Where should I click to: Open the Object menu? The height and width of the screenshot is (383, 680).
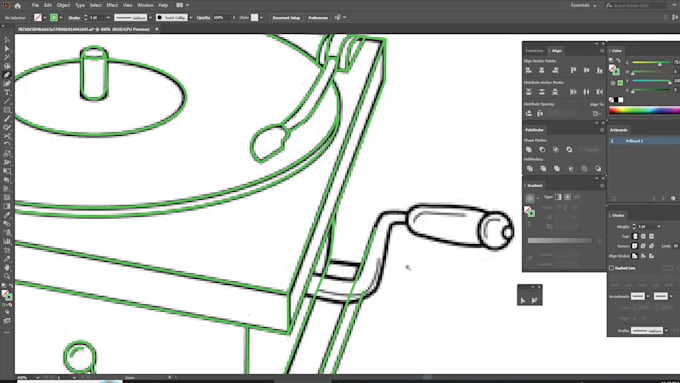coord(63,6)
